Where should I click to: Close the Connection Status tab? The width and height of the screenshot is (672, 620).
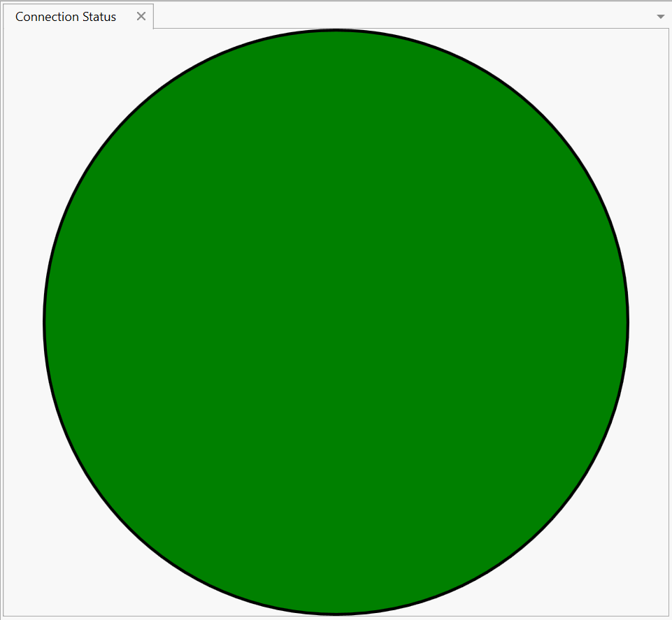[141, 16]
